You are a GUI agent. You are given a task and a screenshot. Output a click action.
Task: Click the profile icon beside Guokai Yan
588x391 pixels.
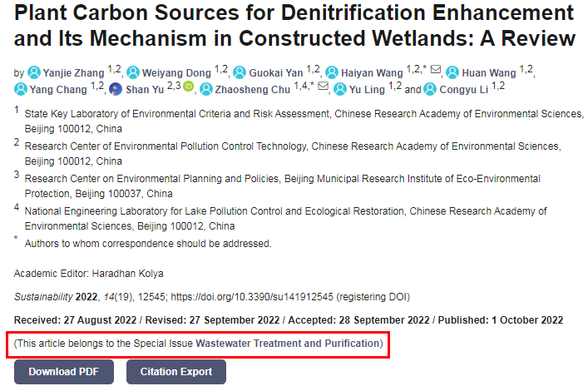(x=240, y=73)
